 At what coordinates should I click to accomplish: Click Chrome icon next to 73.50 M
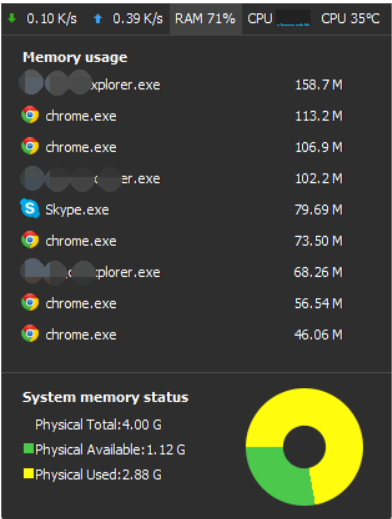click(30, 240)
